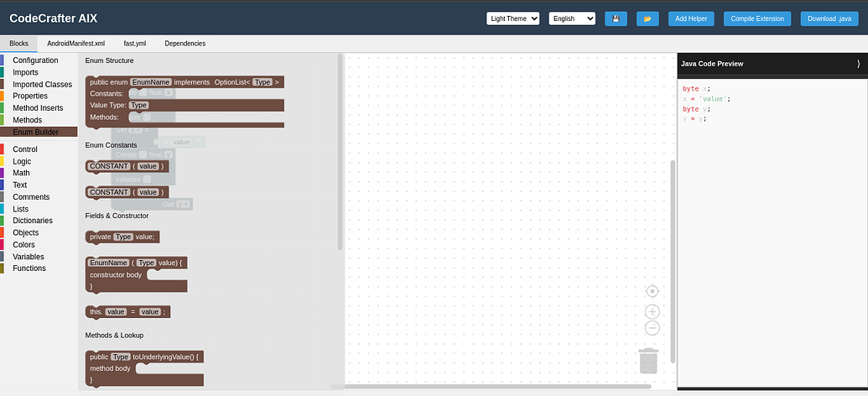Click the EnumName constructor block

click(137, 274)
